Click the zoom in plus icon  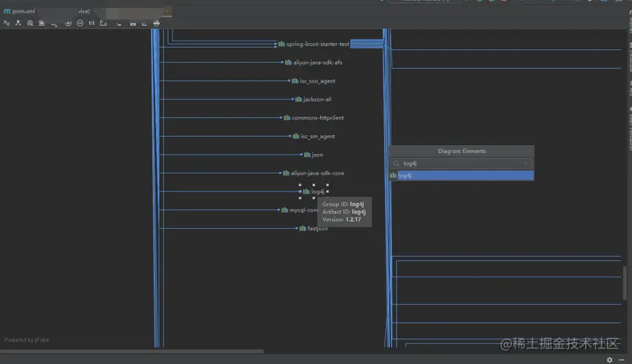[68, 23]
